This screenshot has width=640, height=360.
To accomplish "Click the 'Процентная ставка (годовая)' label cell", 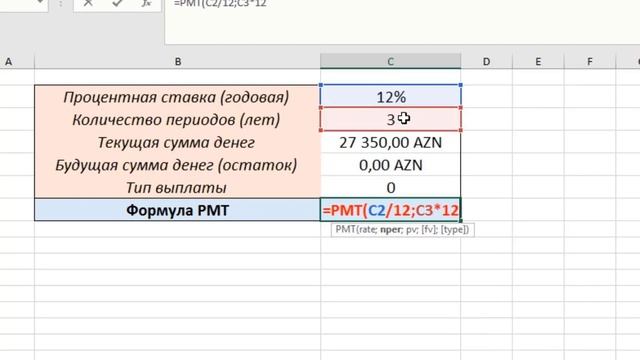I will (x=178, y=97).
